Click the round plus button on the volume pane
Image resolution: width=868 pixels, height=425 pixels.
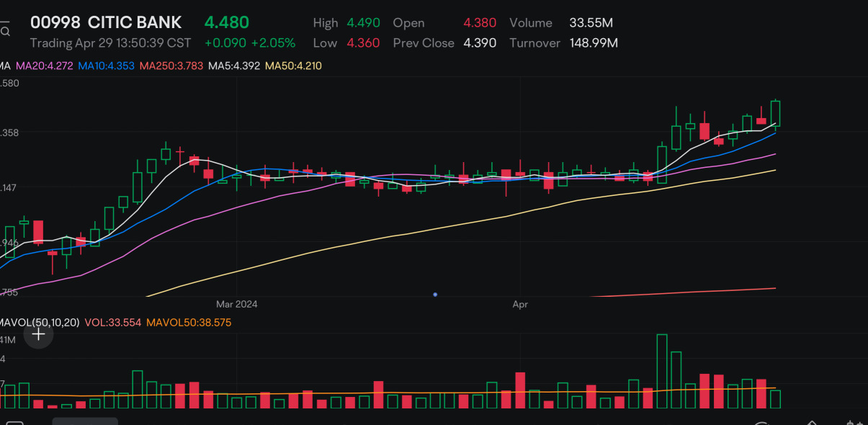click(x=39, y=334)
